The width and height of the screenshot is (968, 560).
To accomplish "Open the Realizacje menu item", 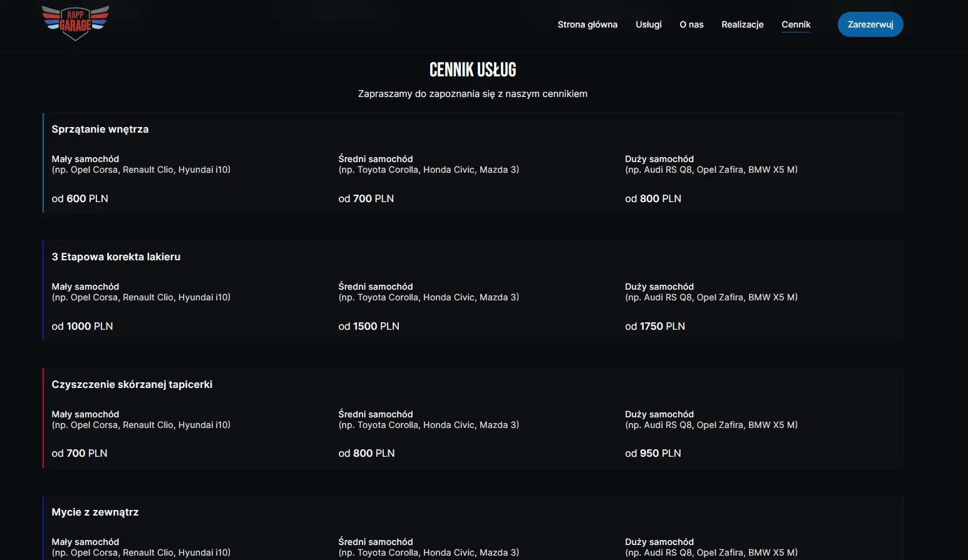I will click(x=742, y=24).
